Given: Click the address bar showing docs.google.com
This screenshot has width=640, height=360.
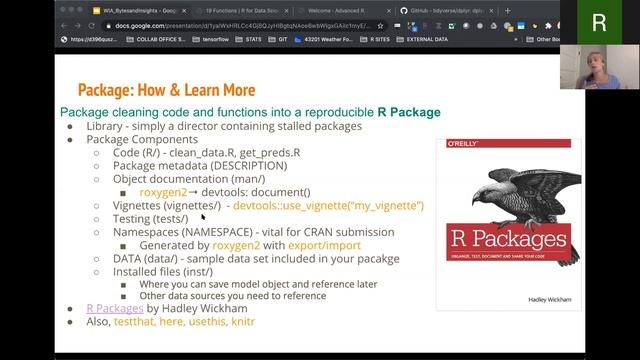Looking at the screenshot, I should [x=243, y=26].
